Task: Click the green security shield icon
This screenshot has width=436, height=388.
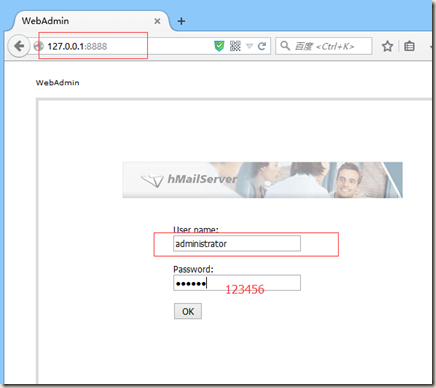Action: 219,46
